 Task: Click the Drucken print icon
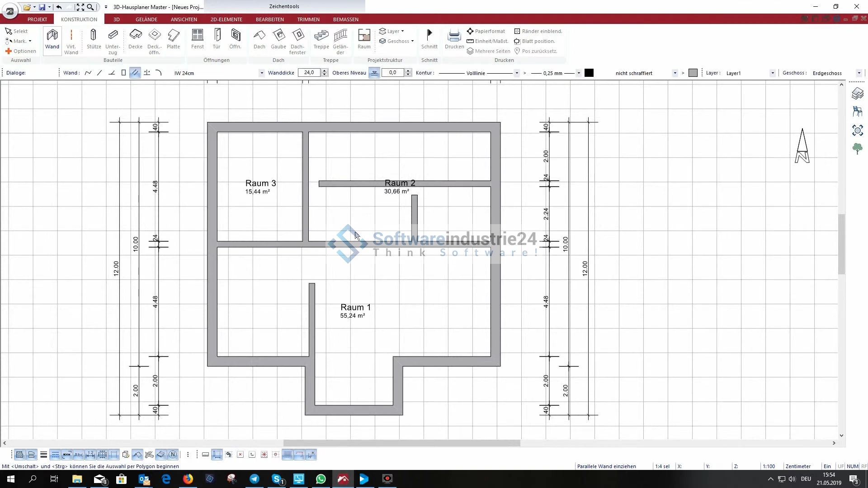(454, 39)
